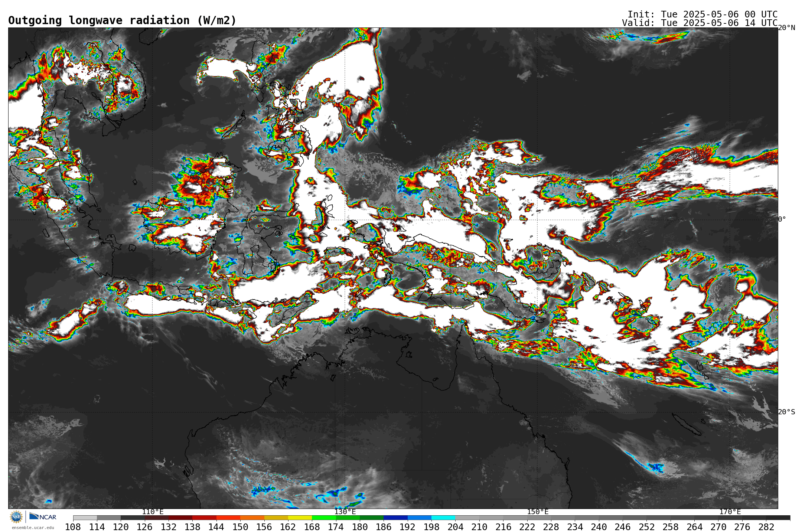This screenshot has width=802, height=532.
Task: Click the colorbar value 228
Action: (x=551, y=527)
